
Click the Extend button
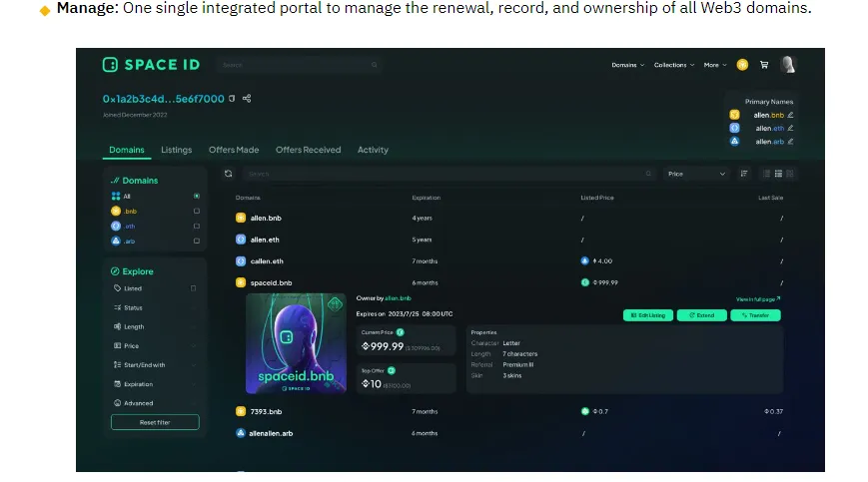pos(702,315)
